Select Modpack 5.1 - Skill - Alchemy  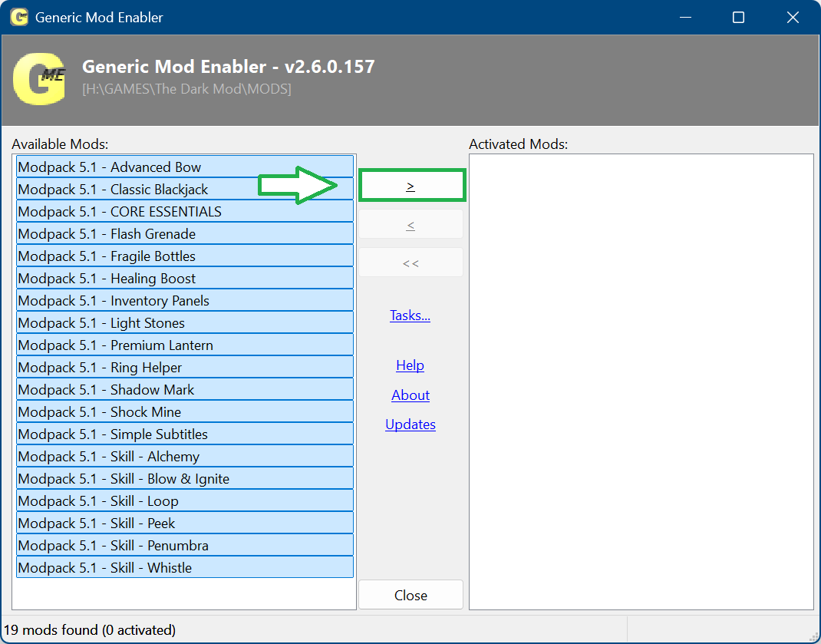click(185, 457)
